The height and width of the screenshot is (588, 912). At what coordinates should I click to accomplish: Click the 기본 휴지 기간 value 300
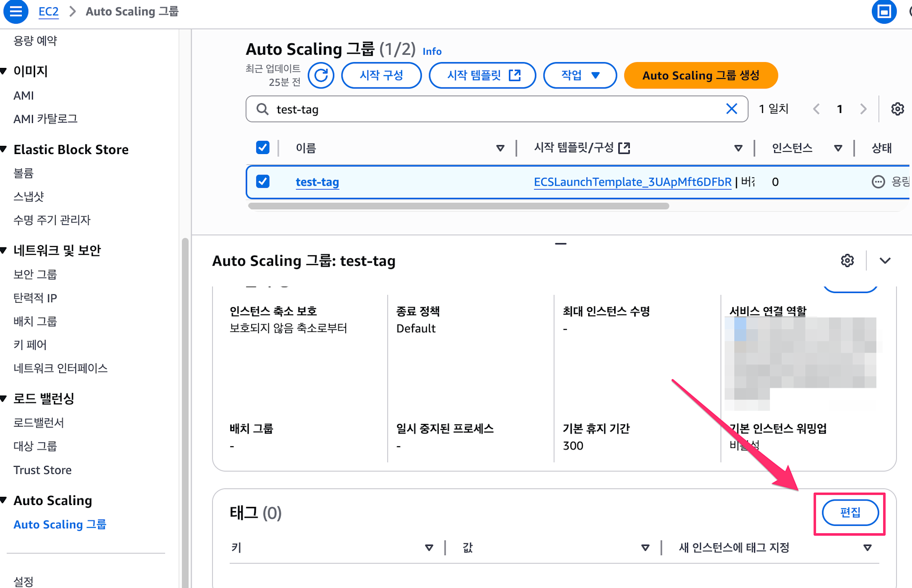(x=573, y=446)
